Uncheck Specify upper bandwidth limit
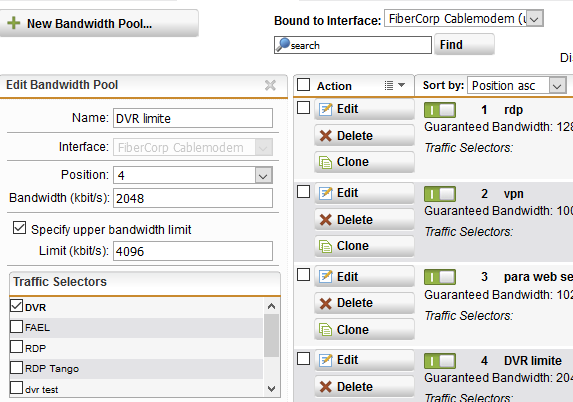This screenshot has width=573, height=402. coord(19,228)
